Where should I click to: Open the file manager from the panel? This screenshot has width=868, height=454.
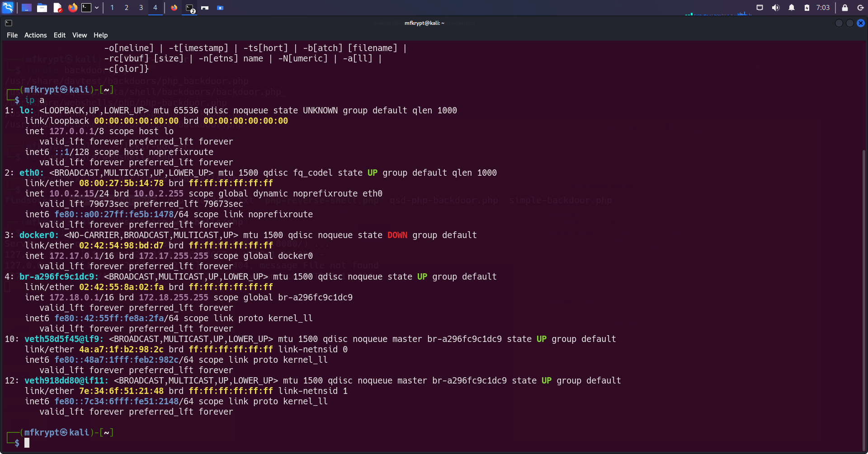pyautogui.click(x=42, y=8)
